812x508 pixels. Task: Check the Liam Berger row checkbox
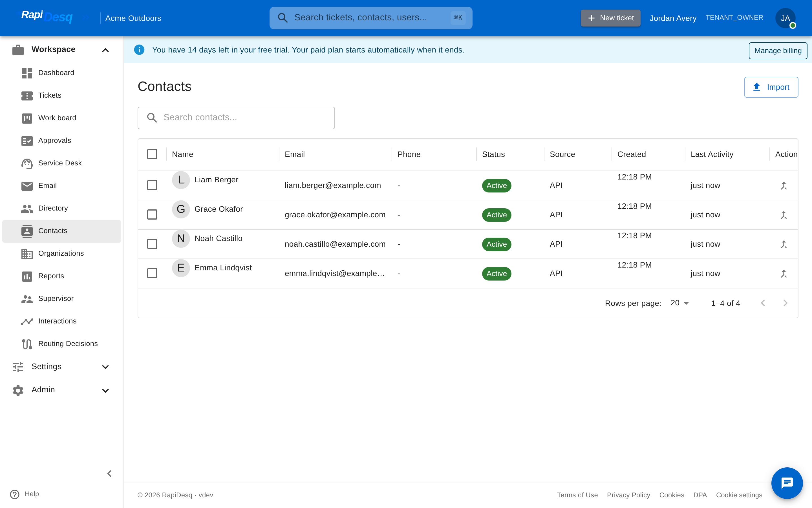coord(152,185)
